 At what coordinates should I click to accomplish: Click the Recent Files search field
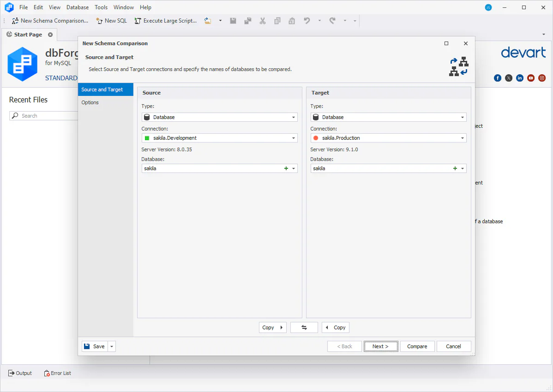pyautogui.click(x=44, y=115)
